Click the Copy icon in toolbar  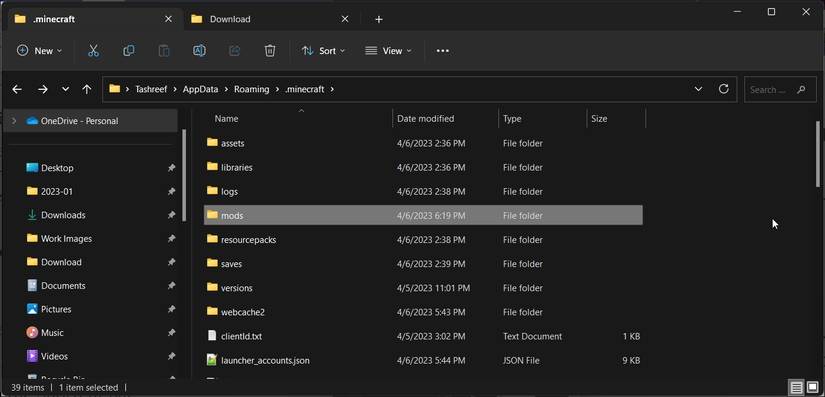click(128, 51)
